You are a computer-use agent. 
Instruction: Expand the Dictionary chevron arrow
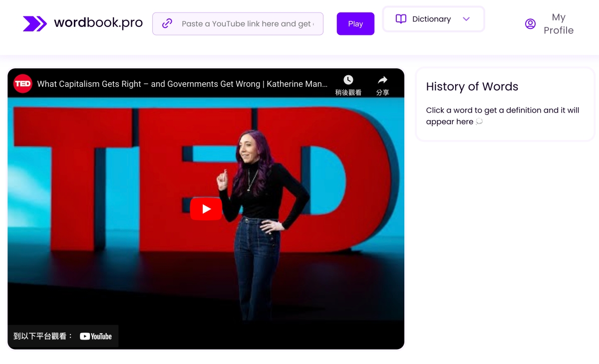[x=466, y=19]
